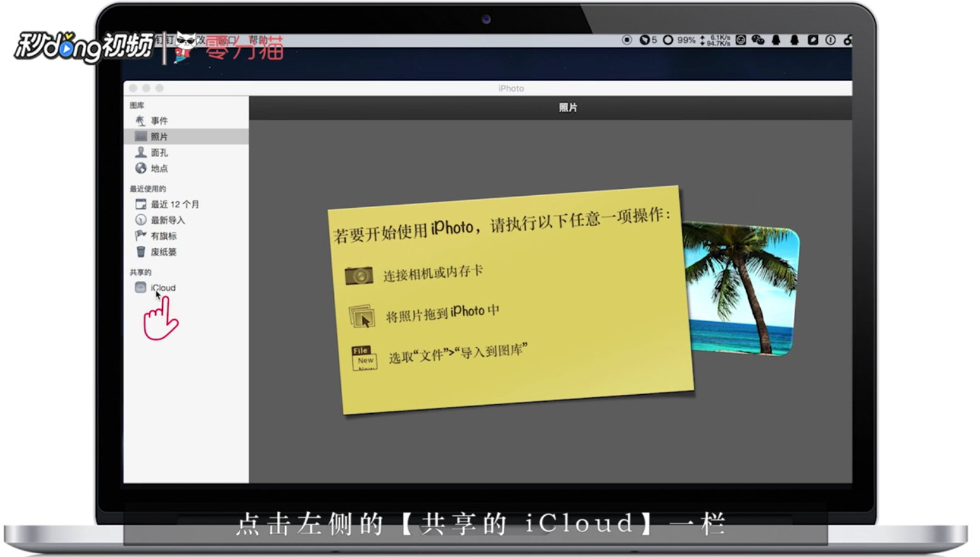980x557 pixels.
Task: Click the camera icon on the sticky note
Action: pos(359,276)
